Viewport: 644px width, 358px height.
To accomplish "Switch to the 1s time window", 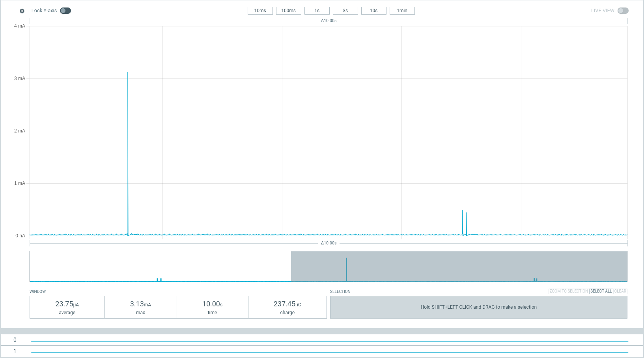I will point(317,10).
